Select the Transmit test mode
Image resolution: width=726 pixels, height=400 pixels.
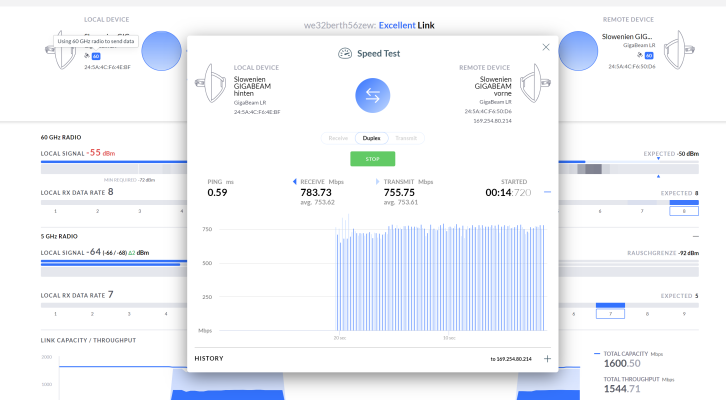coord(405,139)
